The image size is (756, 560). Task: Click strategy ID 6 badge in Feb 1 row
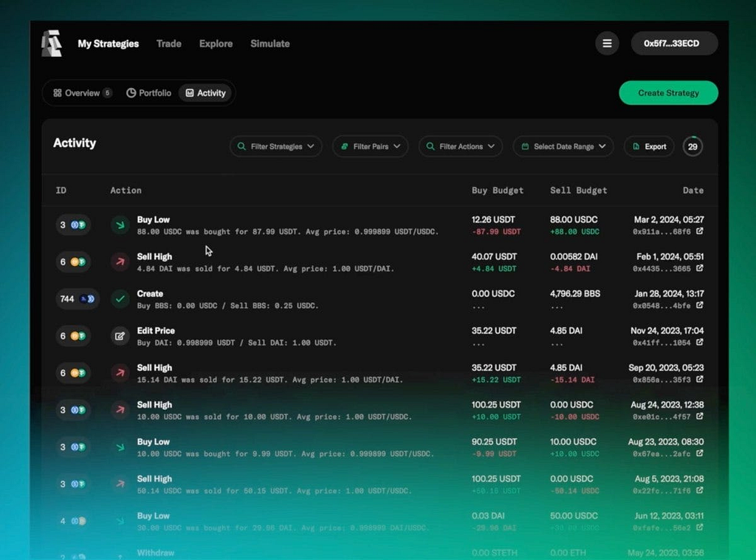coord(73,262)
